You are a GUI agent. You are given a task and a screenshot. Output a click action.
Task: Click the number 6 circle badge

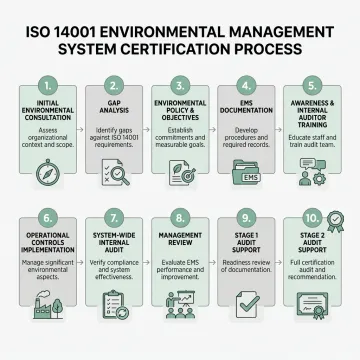[48, 218]
